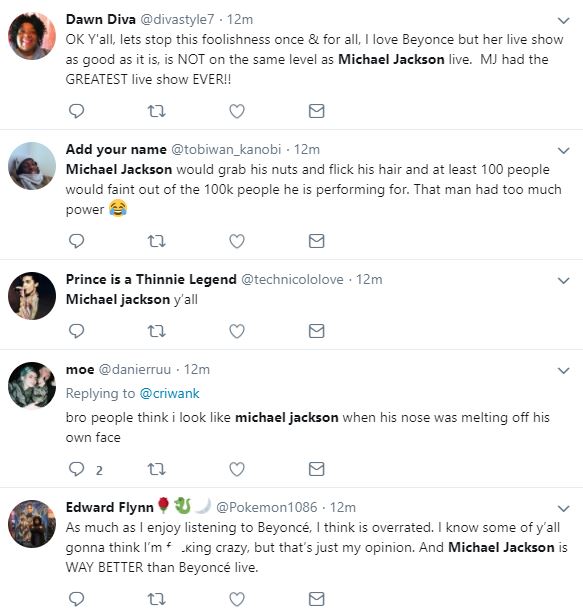583x612 pixels.
Task: Open more options for @danierruu's tweet
Action: tap(563, 370)
